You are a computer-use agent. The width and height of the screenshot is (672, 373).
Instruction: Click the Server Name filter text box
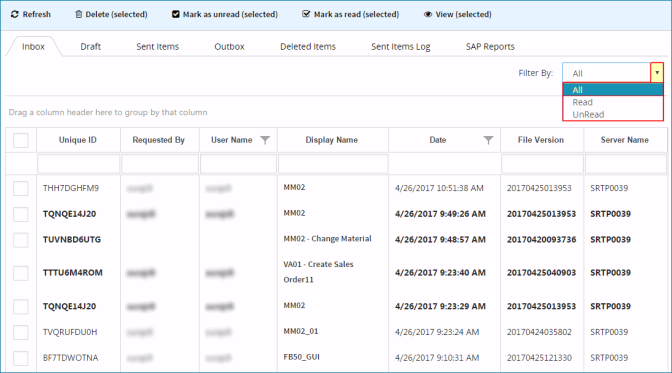point(626,164)
